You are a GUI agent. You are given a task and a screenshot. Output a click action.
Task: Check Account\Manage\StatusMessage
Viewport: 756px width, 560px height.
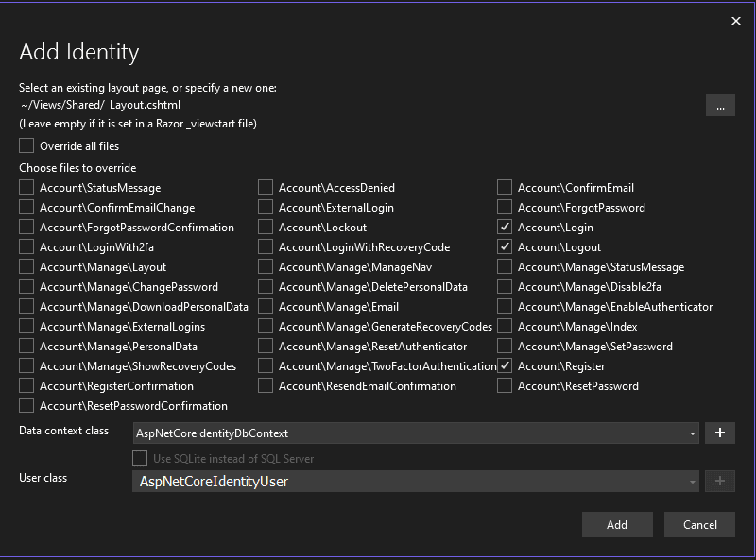(x=505, y=266)
